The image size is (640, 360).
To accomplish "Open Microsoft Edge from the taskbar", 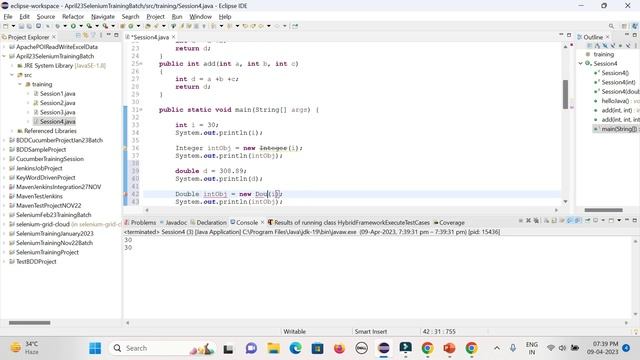I will [x=296, y=348].
